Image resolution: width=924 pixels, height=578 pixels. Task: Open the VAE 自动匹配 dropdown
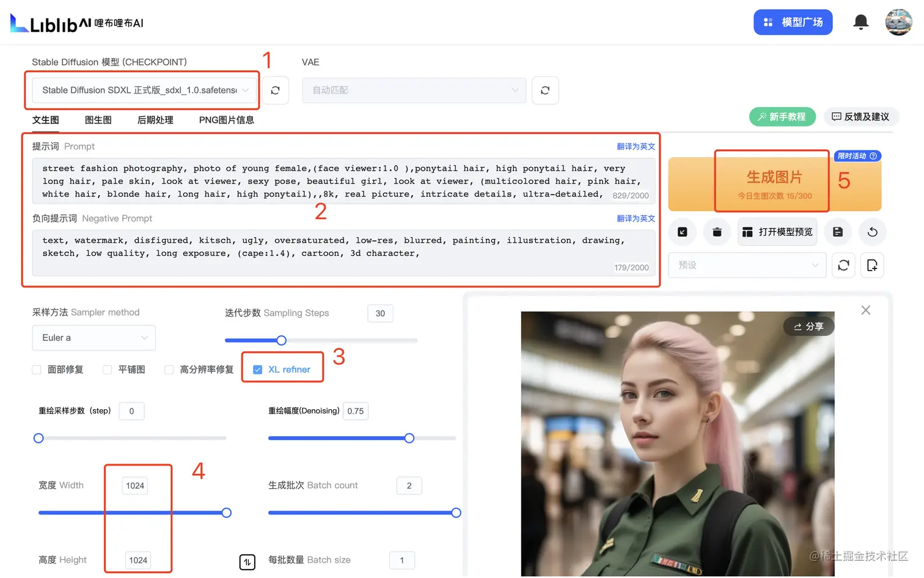click(414, 90)
